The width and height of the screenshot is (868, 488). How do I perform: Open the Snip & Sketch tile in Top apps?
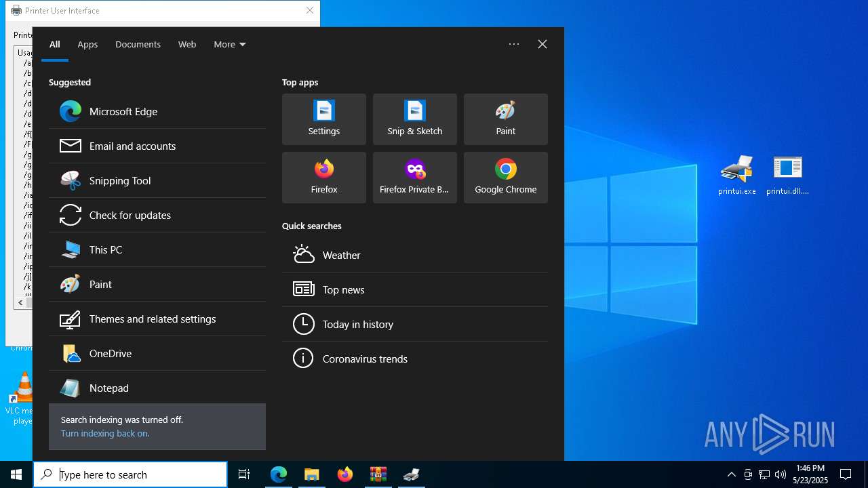click(x=415, y=119)
